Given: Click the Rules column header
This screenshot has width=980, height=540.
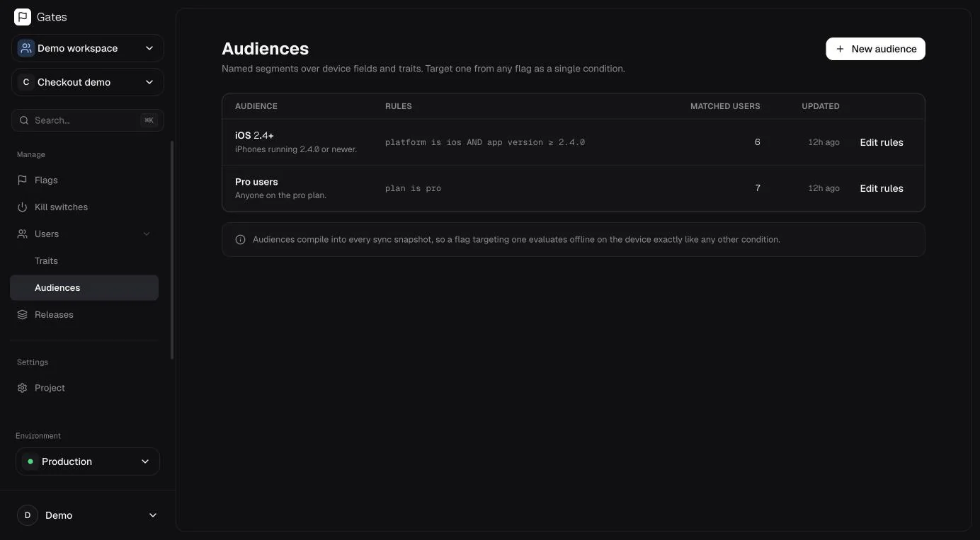Looking at the screenshot, I should pos(399,106).
